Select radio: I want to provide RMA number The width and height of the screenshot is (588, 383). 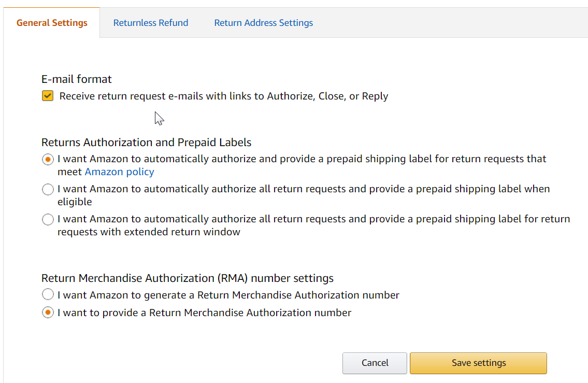coord(48,313)
